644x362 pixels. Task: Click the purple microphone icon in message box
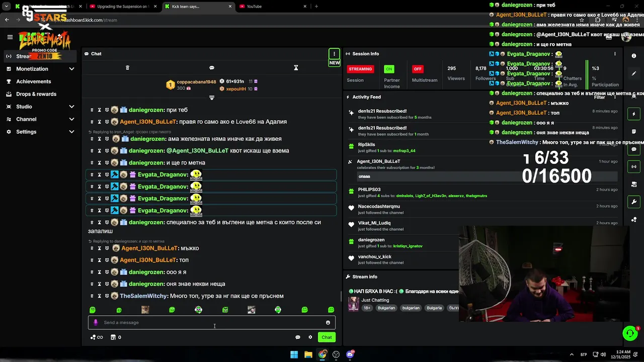(x=96, y=323)
